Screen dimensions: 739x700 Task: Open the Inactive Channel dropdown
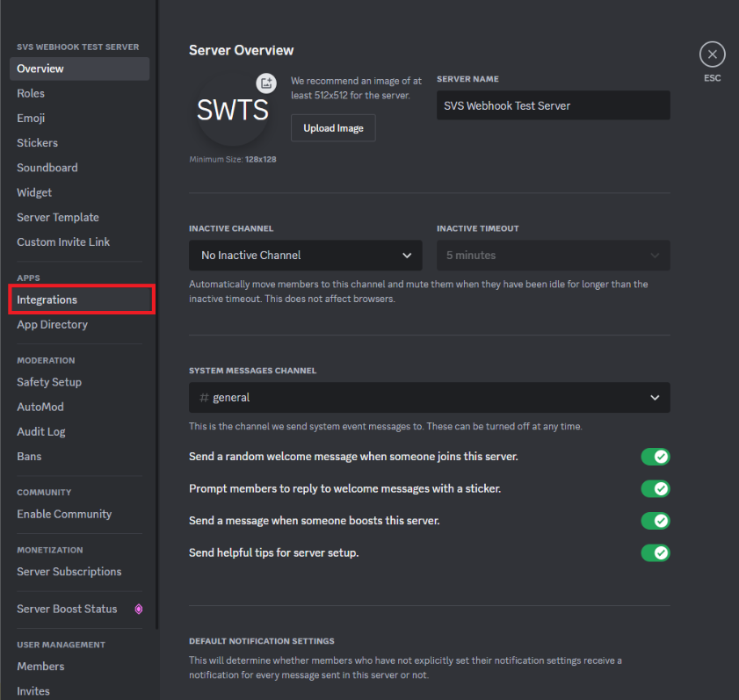coord(305,255)
